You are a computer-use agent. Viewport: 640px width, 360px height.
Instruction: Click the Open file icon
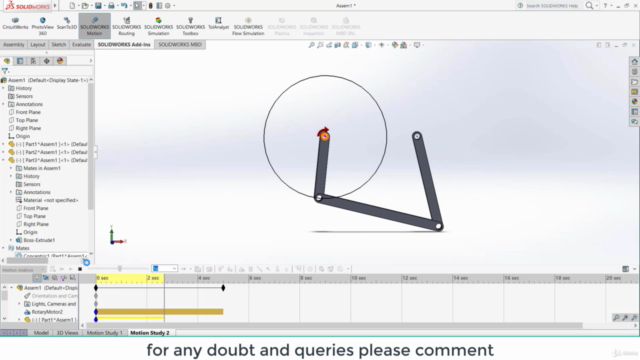[x=85, y=6]
